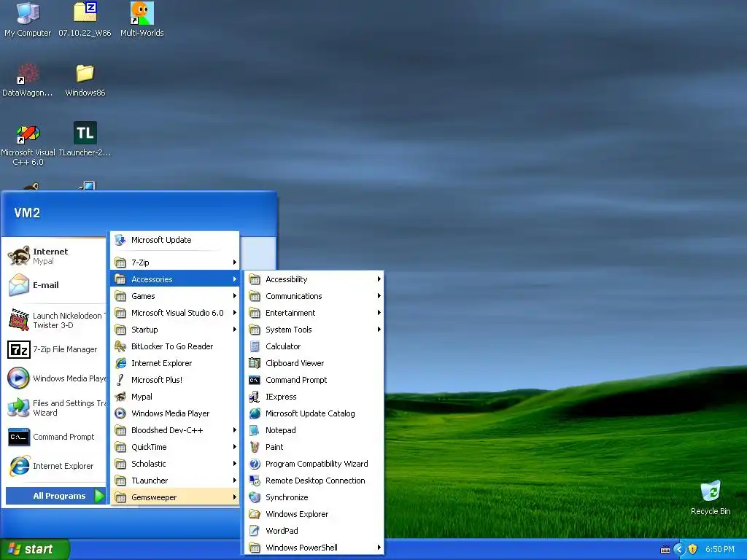Open the Entertainment submenu
The image size is (747, 560).
point(314,313)
